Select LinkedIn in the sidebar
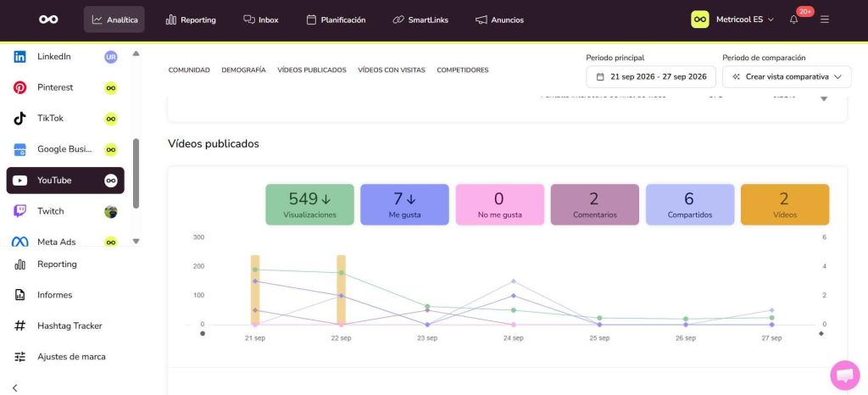The width and height of the screenshot is (868, 395). pyautogui.click(x=65, y=57)
